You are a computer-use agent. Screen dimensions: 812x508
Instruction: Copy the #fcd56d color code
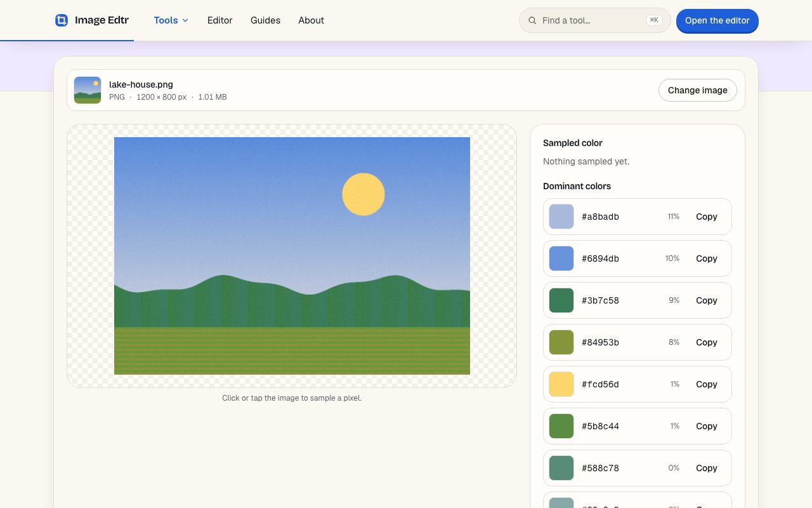coord(706,384)
